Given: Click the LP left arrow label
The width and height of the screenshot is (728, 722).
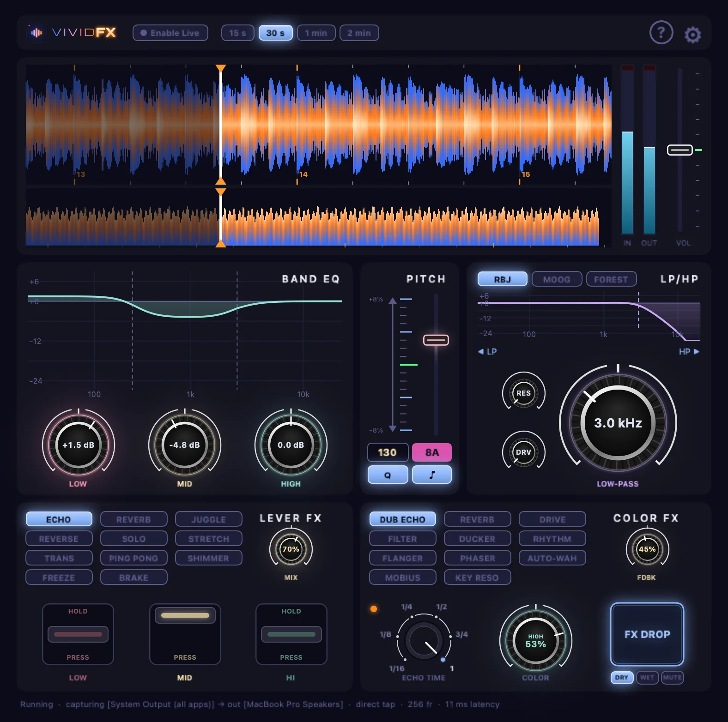Looking at the screenshot, I should (x=487, y=351).
